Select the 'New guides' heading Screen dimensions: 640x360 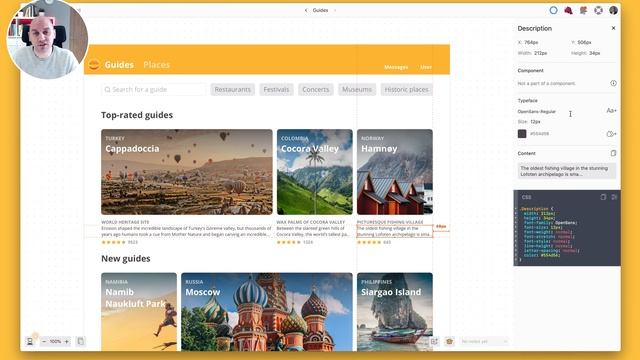tap(126, 259)
